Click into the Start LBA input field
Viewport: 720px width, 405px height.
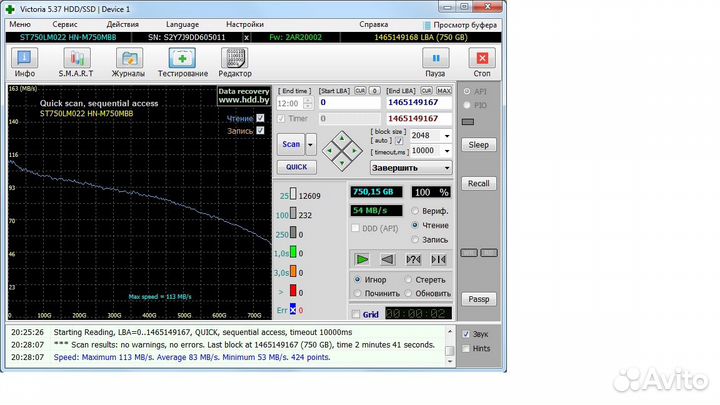[x=349, y=102]
